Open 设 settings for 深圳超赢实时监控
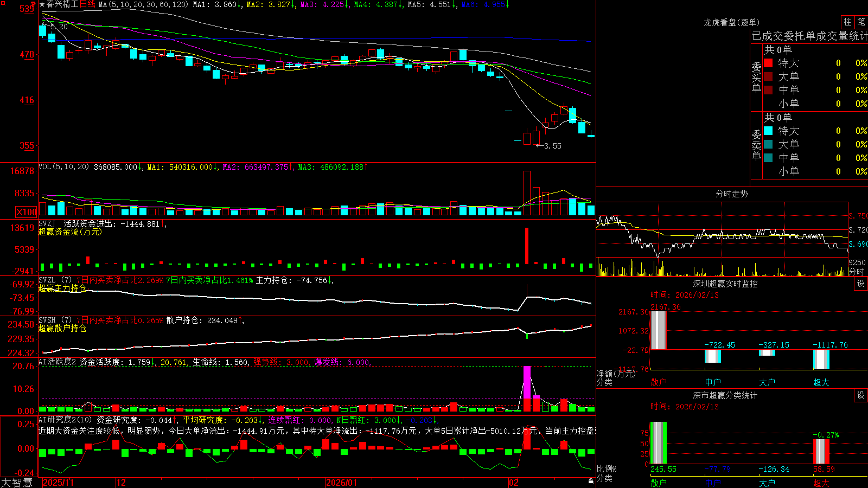The height and width of the screenshot is (488, 868). point(861,284)
